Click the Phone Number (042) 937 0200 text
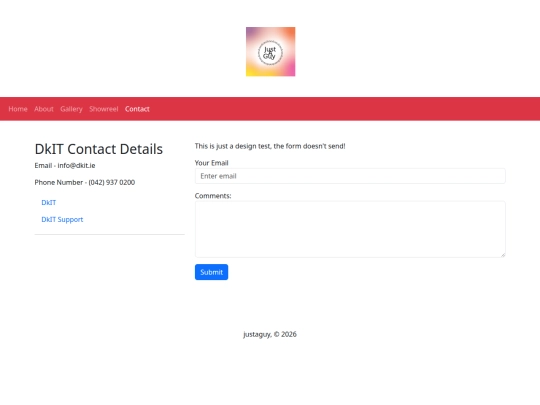Viewport: 540px width, 405px height. pyautogui.click(x=85, y=182)
